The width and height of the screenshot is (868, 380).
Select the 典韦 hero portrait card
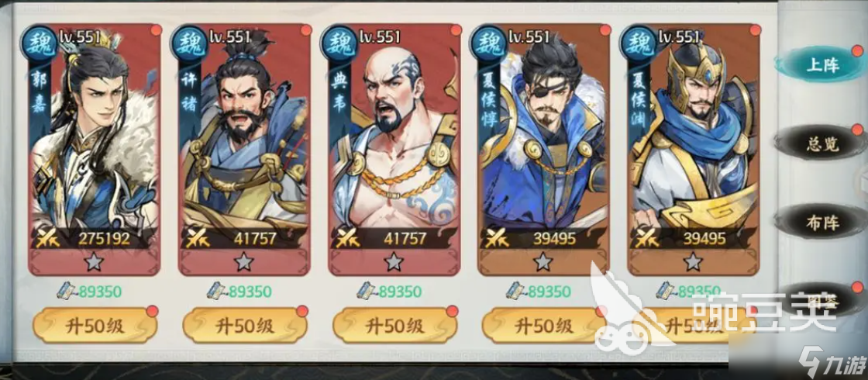click(x=394, y=150)
